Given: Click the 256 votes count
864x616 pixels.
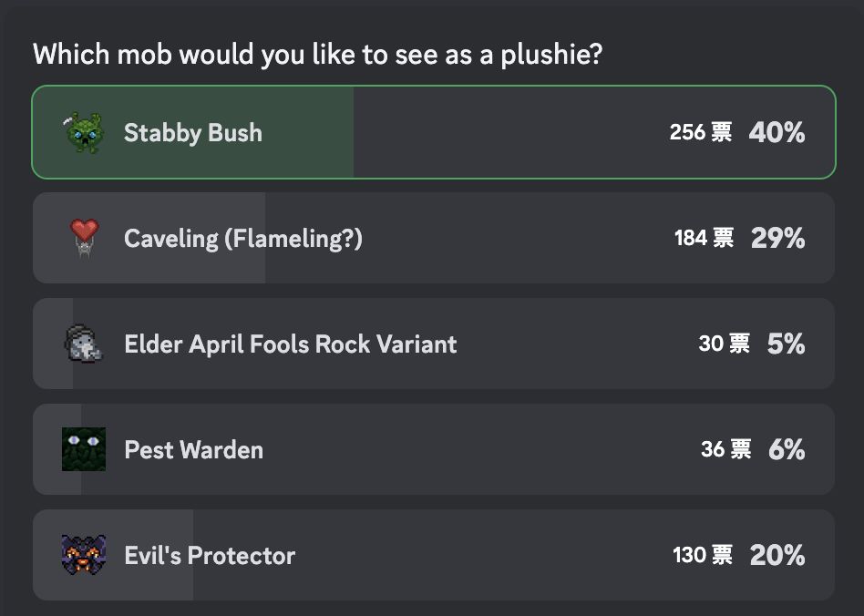Looking at the screenshot, I should pos(701,132).
